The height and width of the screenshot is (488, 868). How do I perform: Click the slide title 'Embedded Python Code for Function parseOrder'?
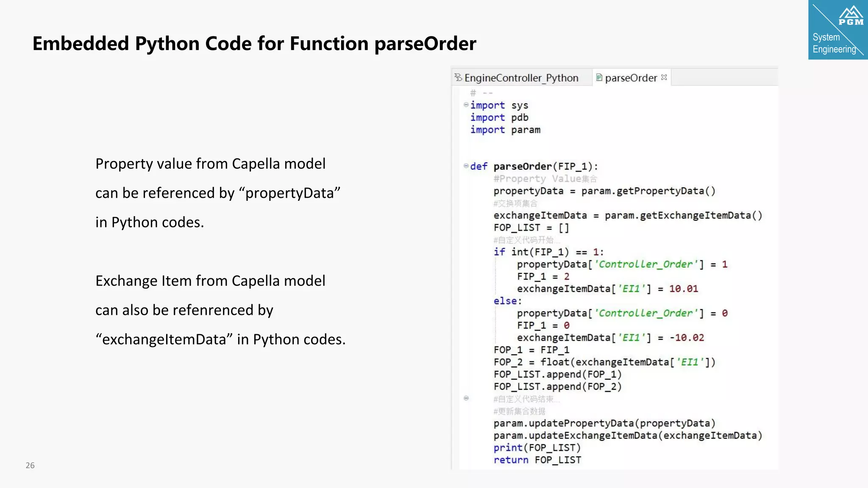tap(254, 44)
